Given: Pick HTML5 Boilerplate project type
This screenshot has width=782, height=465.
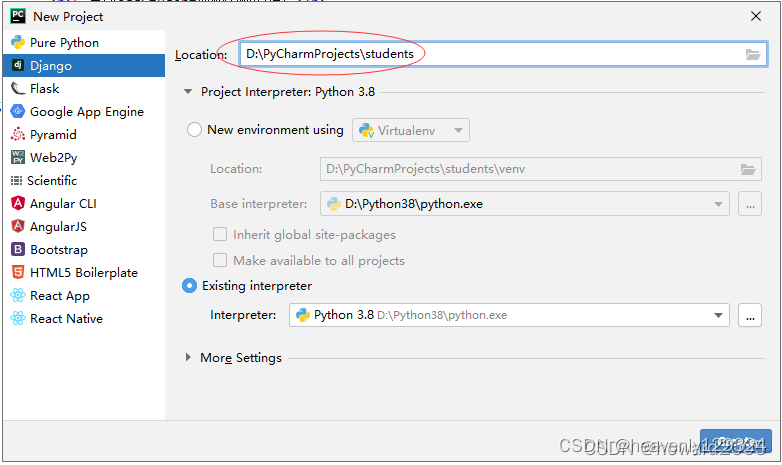Looking at the screenshot, I should pyautogui.click(x=84, y=272).
